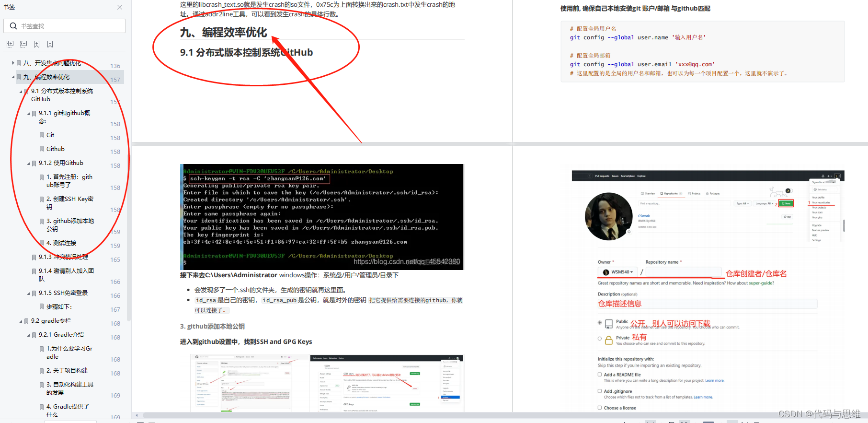Jump to 4. 测试连接 bookmark
Screen dimensions: 868x423
point(61,243)
